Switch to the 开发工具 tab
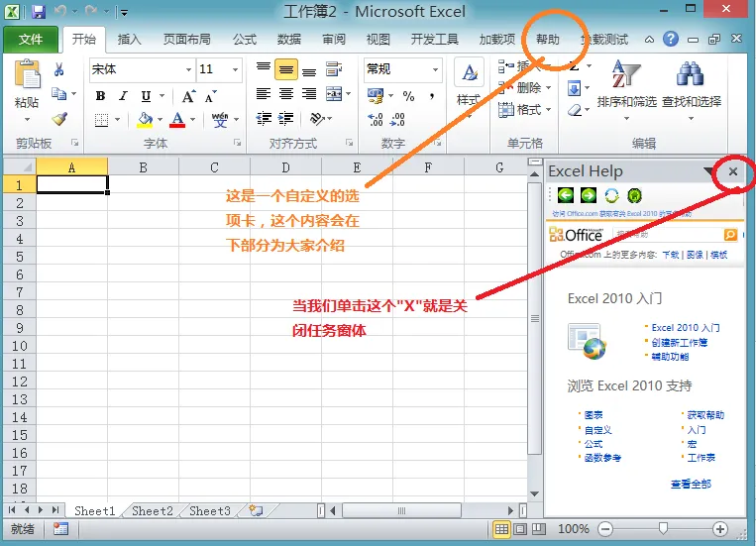The height and width of the screenshot is (546, 756). 434,40
